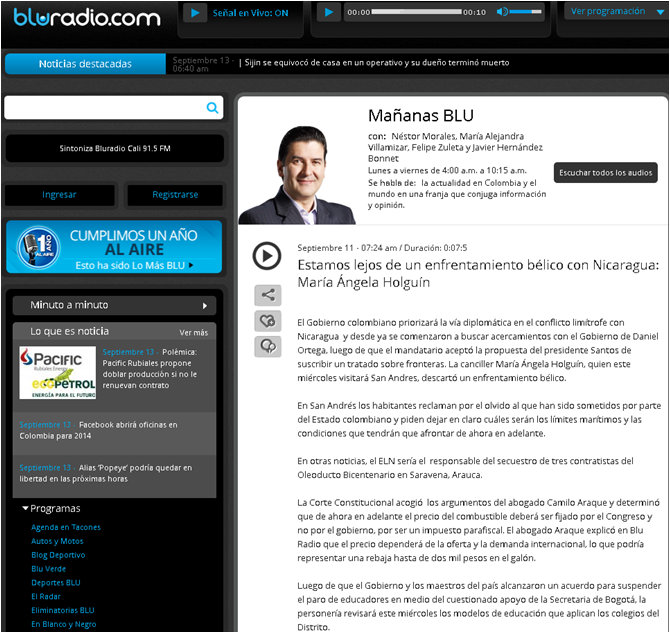Viewport: 670px width, 633px height.
Task: Click the Mañanas BLU program title
Action: click(x=421, y=116)
